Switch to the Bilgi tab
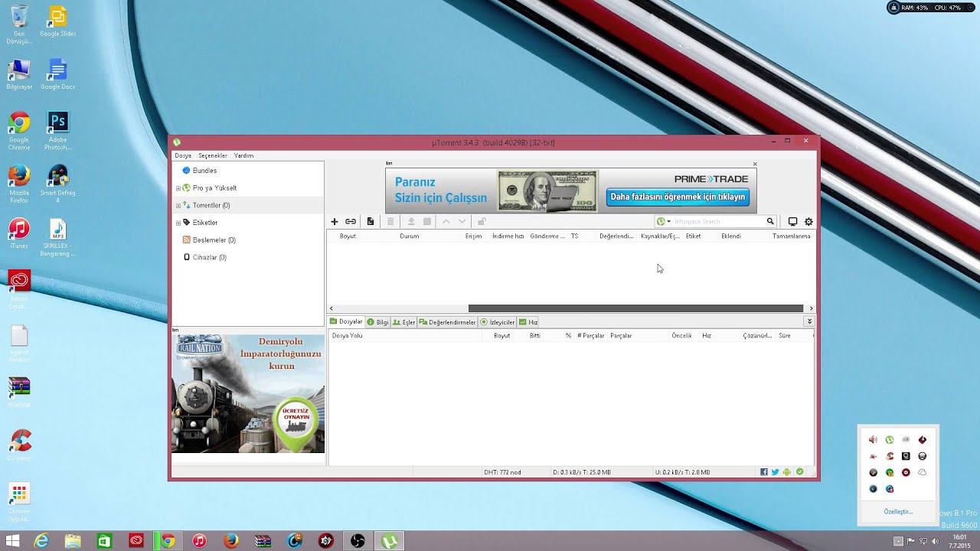The height and width of the screenshot is (551, 980). pos(378,322)
